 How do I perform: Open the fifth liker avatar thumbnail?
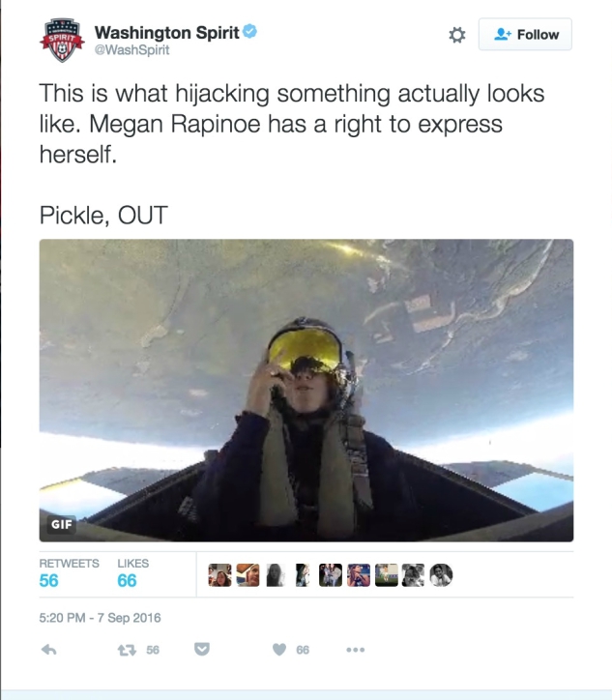[x=331, y=575]
